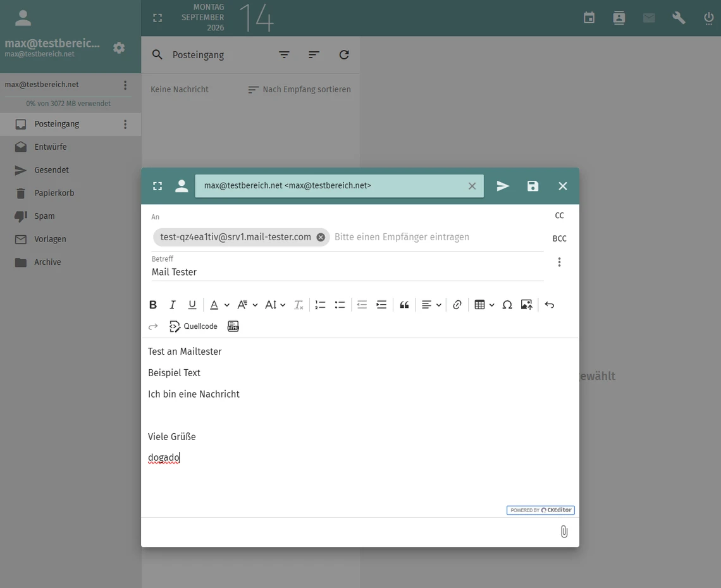
Task: Insert special character omega icon
Action: pyautogui.click(x=507, y=305)
